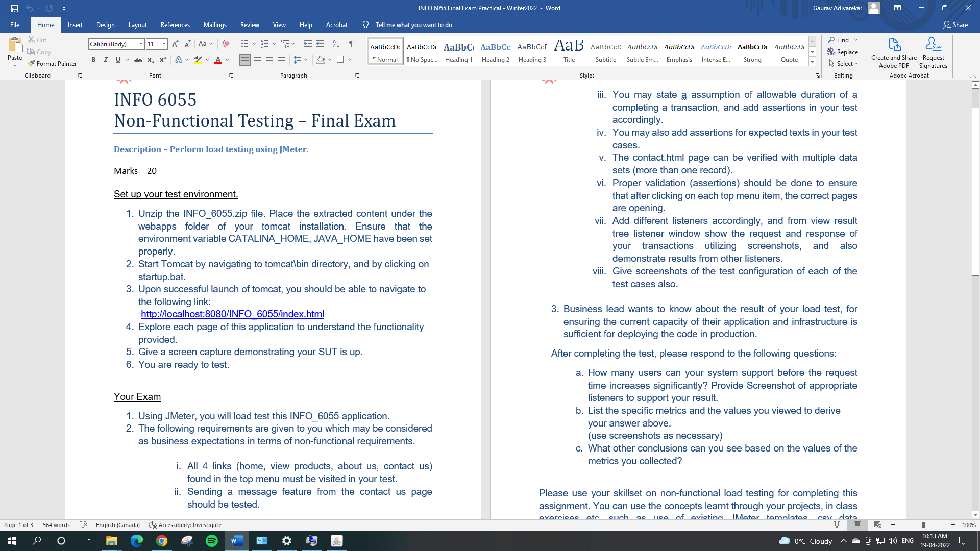Apply italic formatting
This screenshot has width=980, height=551.
coord(106,60)
